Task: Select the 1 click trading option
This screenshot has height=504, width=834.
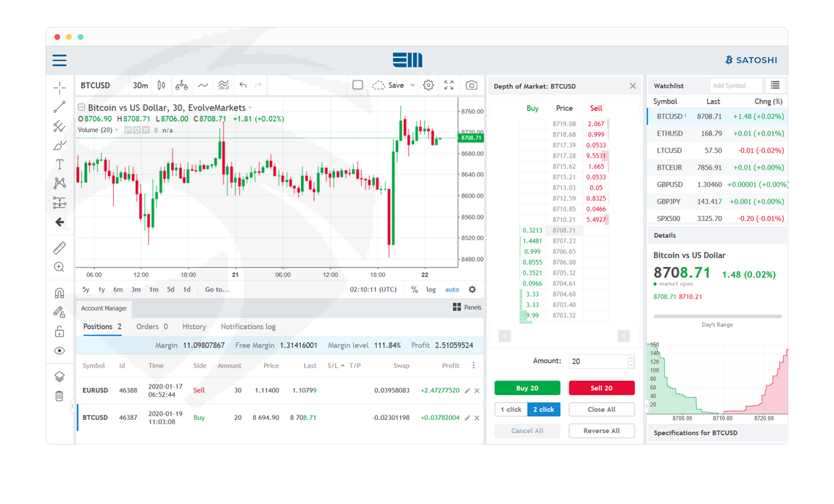Action: point(511,410)
